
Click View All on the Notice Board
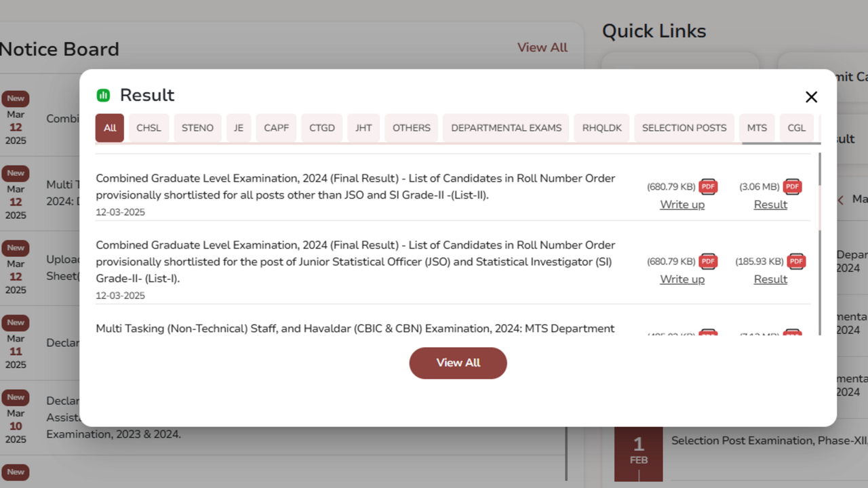(x=542, y=47)
